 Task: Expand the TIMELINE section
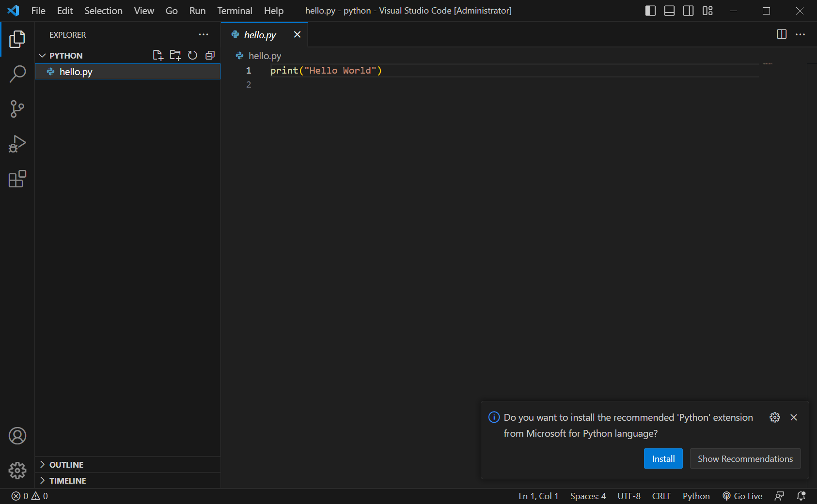tap(128, 481)
